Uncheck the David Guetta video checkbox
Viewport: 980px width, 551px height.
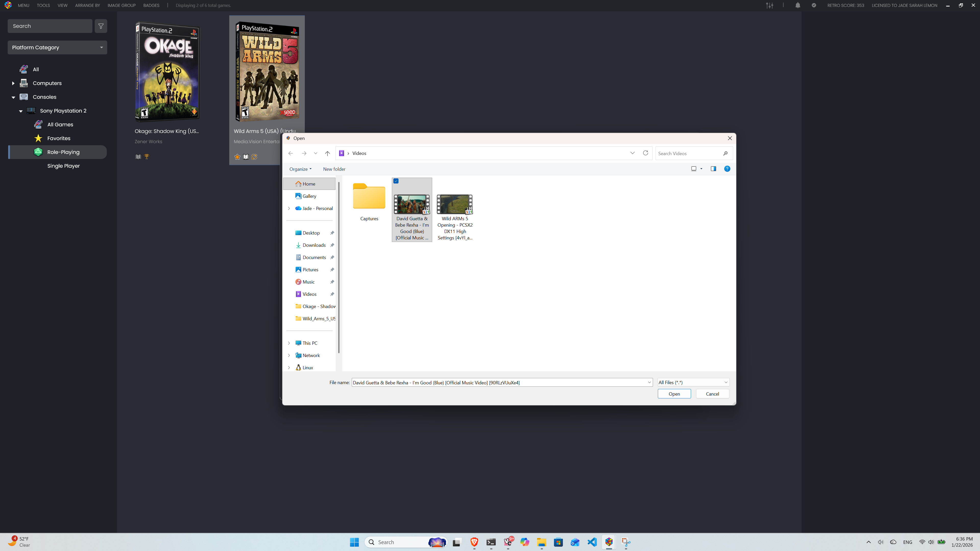pyautogui.click(x=396, y=181)
